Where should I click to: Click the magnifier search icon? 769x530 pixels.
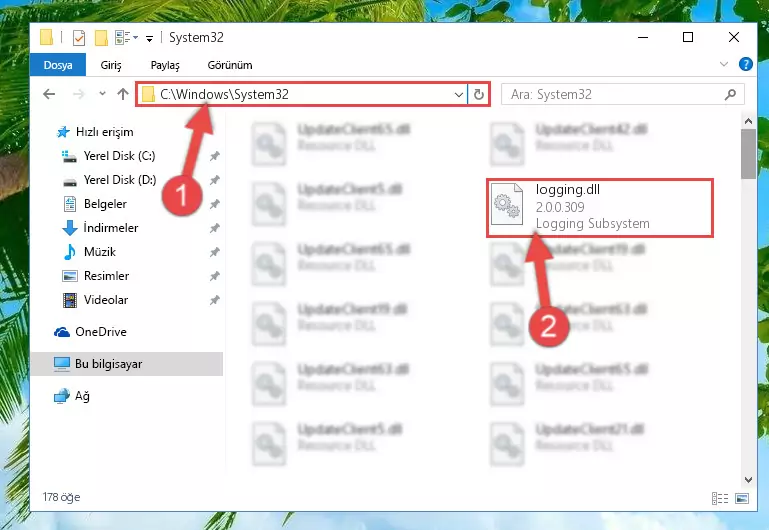tap(730, 94)
